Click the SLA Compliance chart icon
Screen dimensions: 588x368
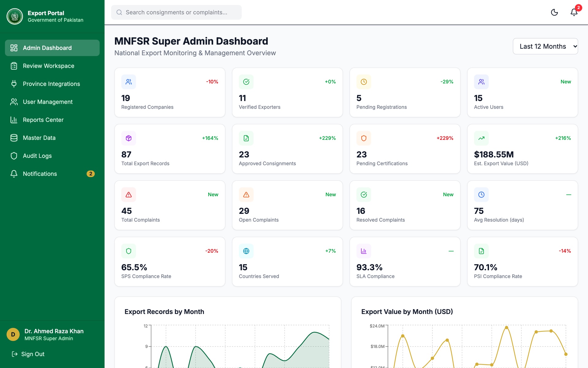tap(364, 251)
